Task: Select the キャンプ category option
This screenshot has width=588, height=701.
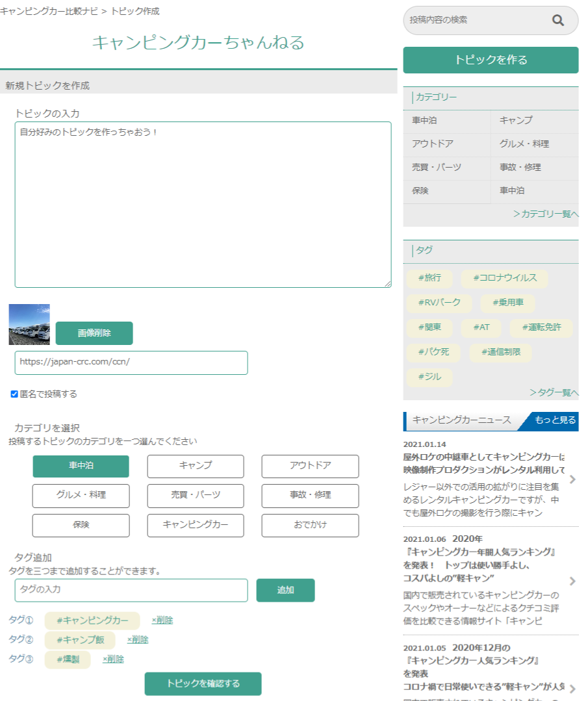Action: 196,466
